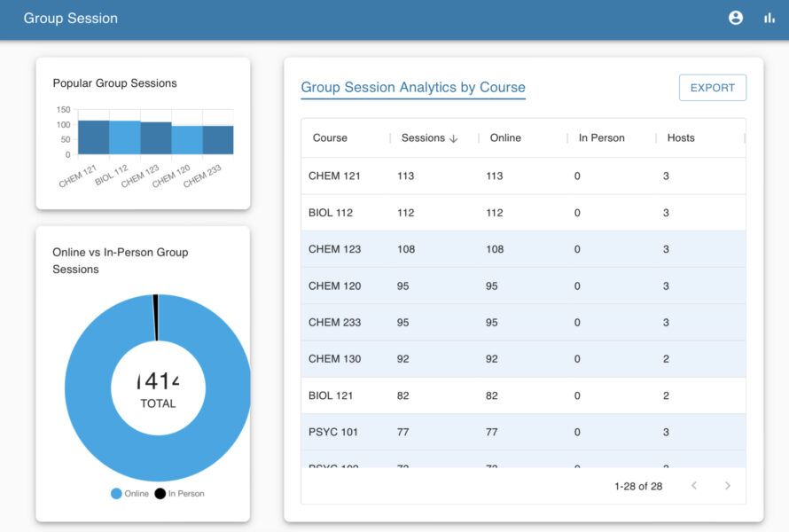Viewport: 789px width, 532px height.
Task: Sort by the Hosts column header
Action: coord(681,138)
